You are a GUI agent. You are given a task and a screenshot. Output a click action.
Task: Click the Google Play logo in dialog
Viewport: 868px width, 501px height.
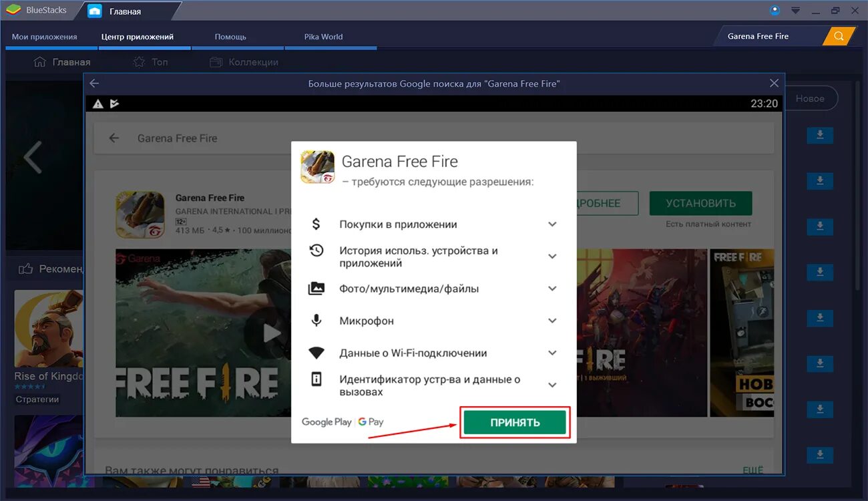(327, 422)
